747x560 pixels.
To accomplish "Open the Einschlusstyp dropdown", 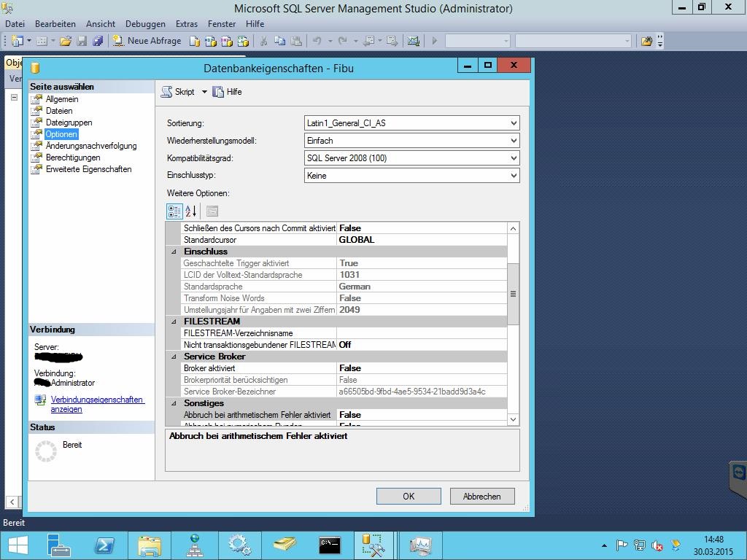I will click(411, 176).
